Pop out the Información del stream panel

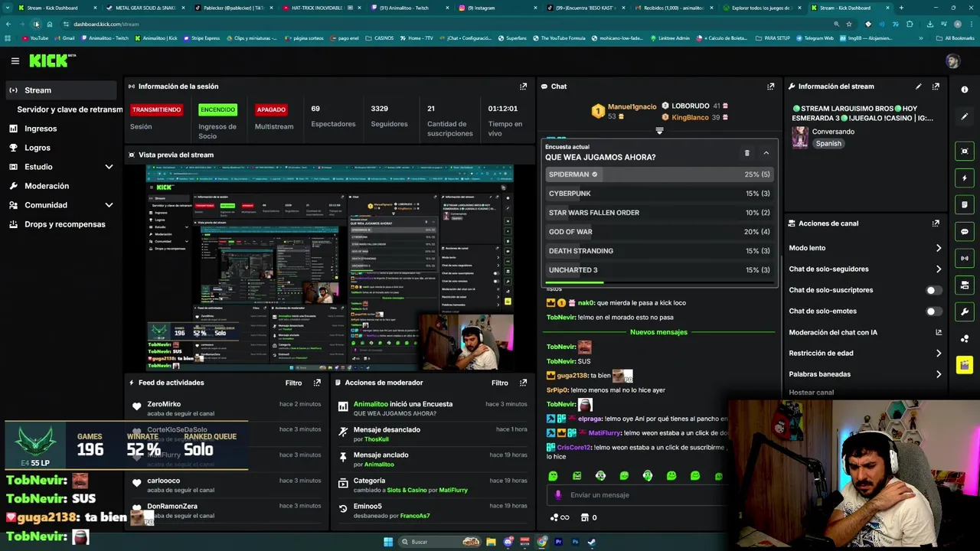coord(936,86)
